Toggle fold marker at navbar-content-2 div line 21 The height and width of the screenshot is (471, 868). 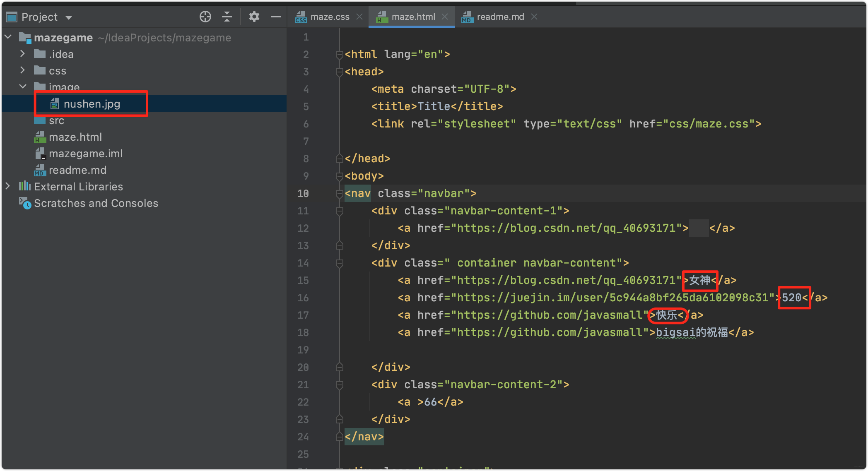pyautogui.click(x=339, y=385)
